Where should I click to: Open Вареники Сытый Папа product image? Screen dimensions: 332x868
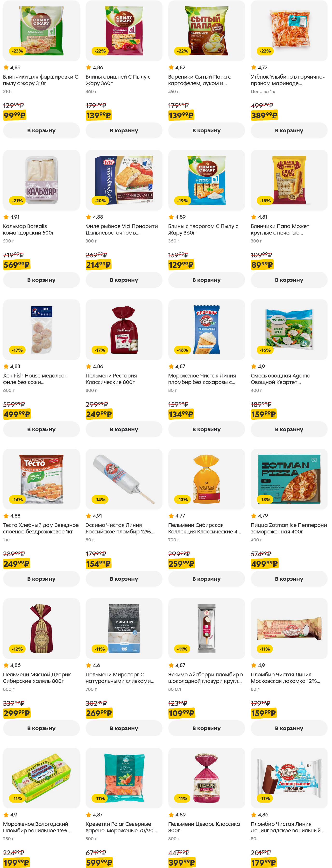pos(206,31)
